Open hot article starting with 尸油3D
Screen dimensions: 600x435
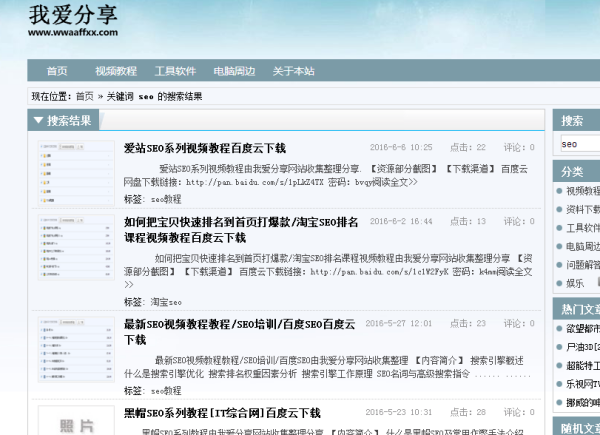tap(583, 347)
